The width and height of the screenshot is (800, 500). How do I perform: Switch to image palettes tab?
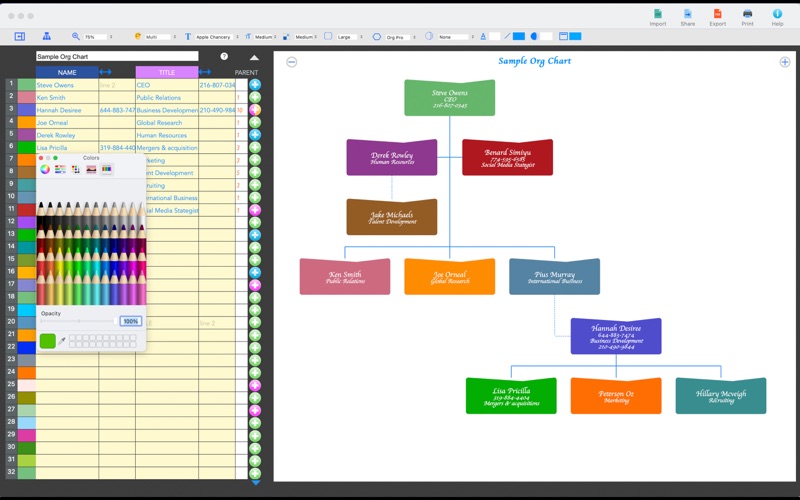coord(91,169)
